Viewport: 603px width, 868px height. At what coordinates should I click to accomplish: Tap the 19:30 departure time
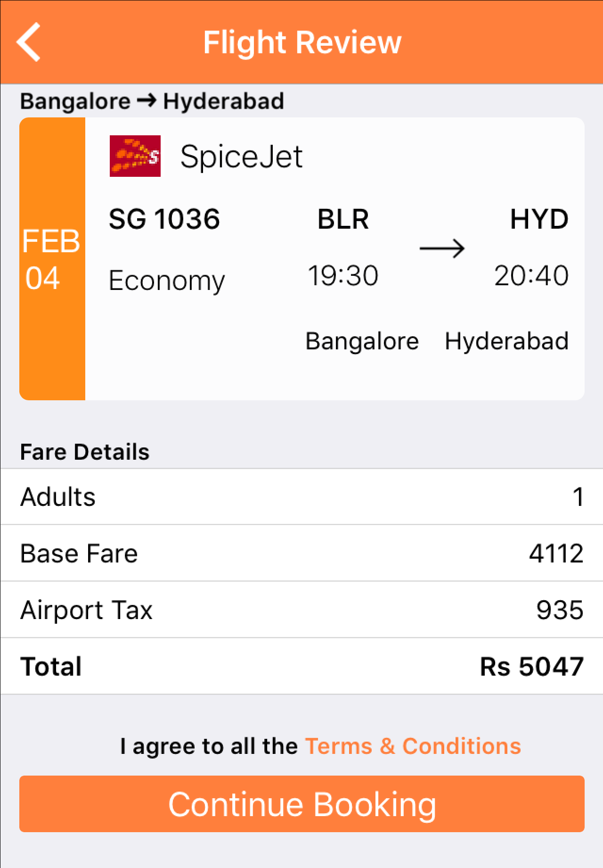[x=343, y=275]
